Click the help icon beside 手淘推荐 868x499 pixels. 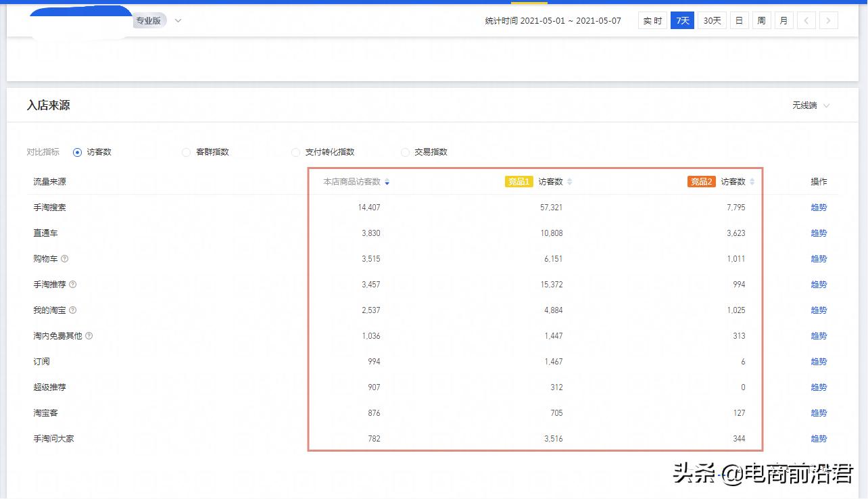point(73,284)
